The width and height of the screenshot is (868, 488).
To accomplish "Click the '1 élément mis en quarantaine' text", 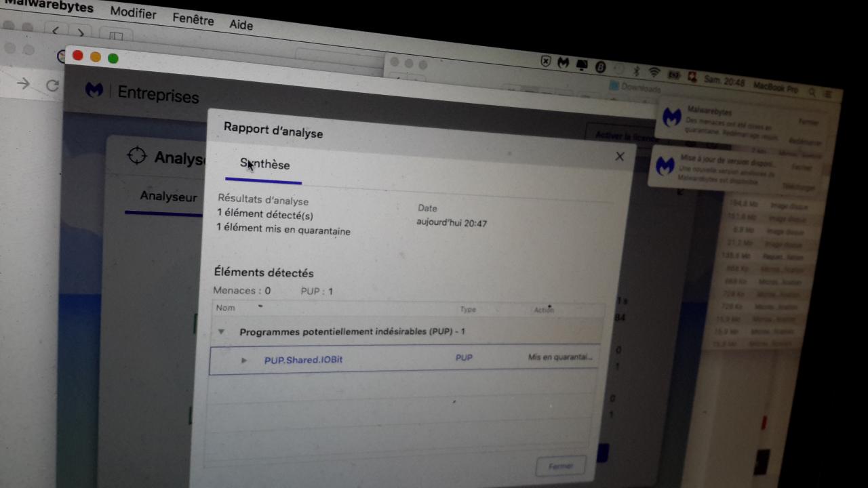I will [x=283, y=229].
